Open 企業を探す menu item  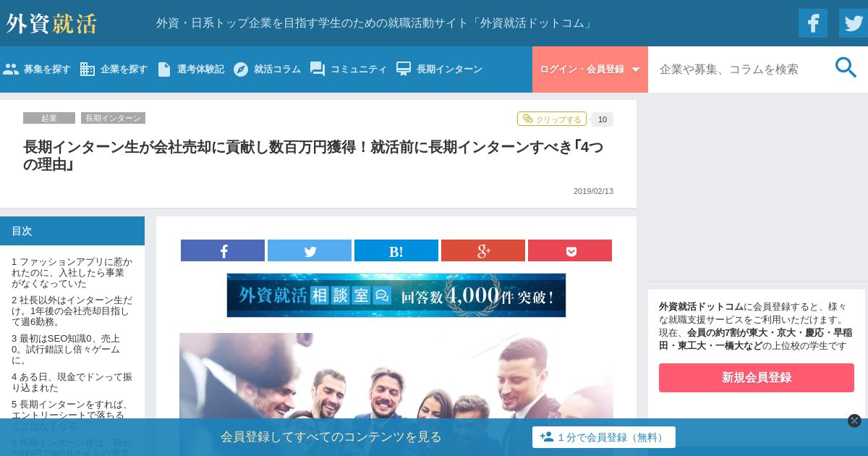click(114, 69)
